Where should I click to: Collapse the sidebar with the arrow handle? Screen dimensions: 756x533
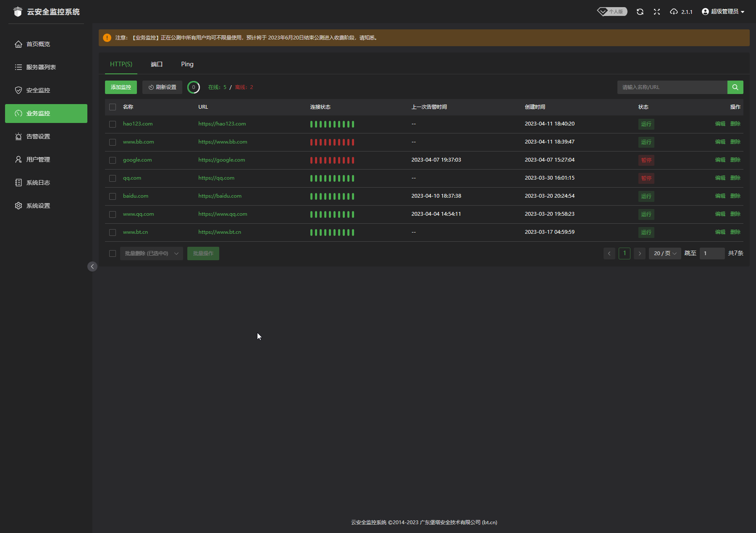coord(92,266)
